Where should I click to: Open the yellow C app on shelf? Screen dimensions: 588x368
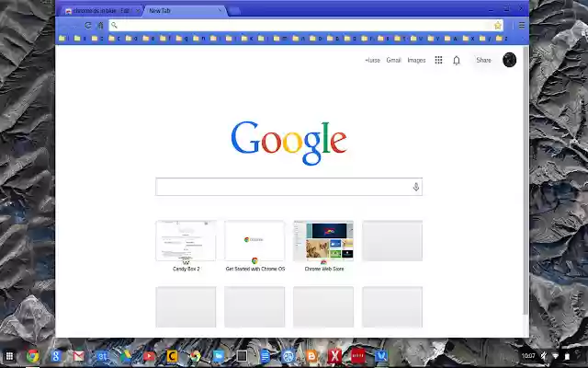click(x=172, y=356)
